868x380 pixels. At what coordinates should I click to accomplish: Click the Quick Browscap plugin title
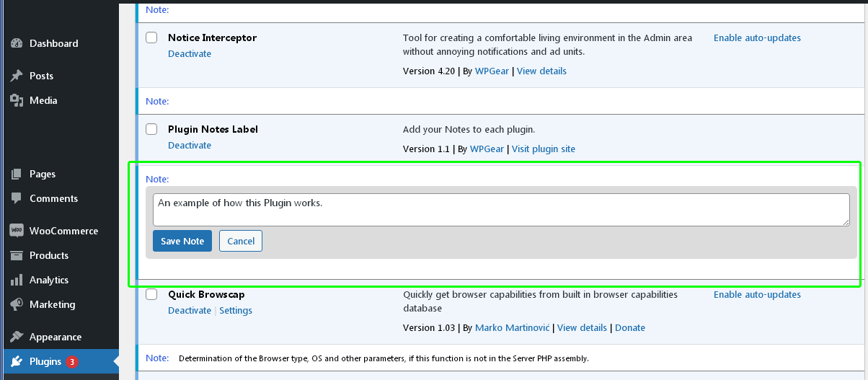(206, 294)
